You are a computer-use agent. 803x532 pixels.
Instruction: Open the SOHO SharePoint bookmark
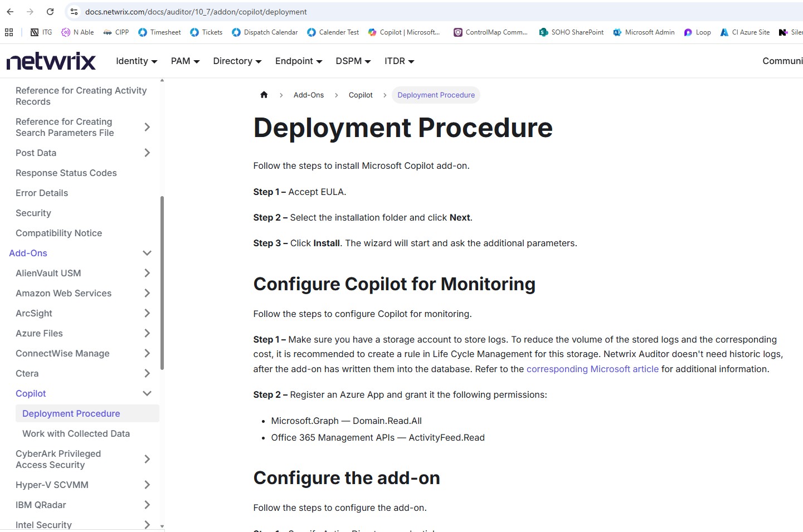click(x=571, y=32)
